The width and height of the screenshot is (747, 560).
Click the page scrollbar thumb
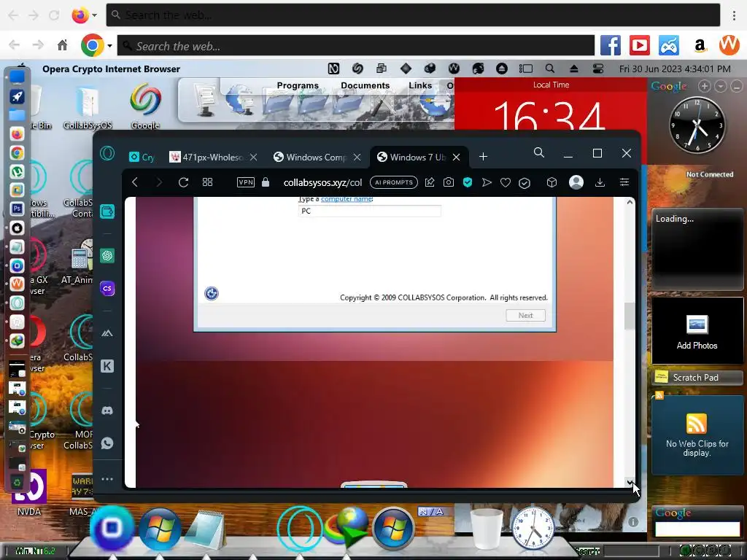[630, 316]
